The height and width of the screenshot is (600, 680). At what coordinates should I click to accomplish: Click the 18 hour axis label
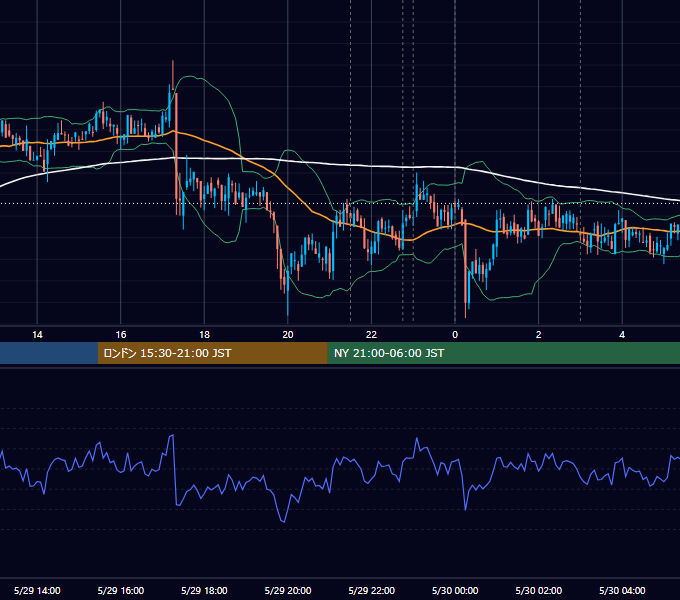[204, 335]
